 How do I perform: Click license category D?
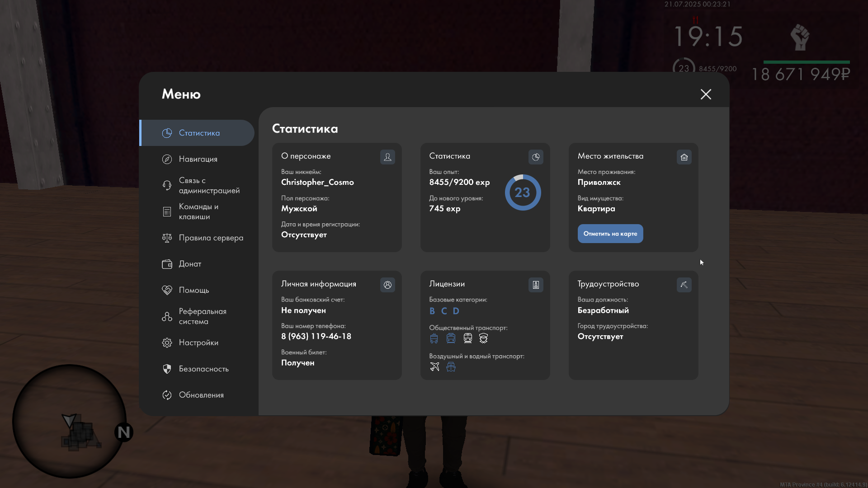click(456, 311)
